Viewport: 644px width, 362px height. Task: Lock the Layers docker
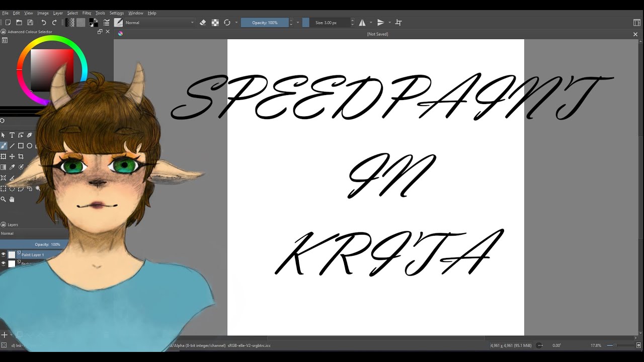(3, 225)
